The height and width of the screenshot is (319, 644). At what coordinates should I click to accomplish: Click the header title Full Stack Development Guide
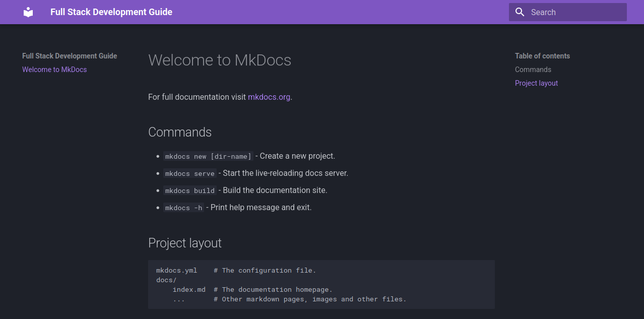pos(111,12)
